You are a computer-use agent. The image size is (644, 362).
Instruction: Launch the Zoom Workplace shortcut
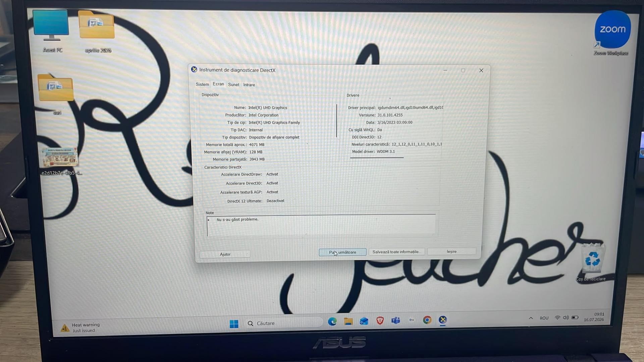point(612,33)
